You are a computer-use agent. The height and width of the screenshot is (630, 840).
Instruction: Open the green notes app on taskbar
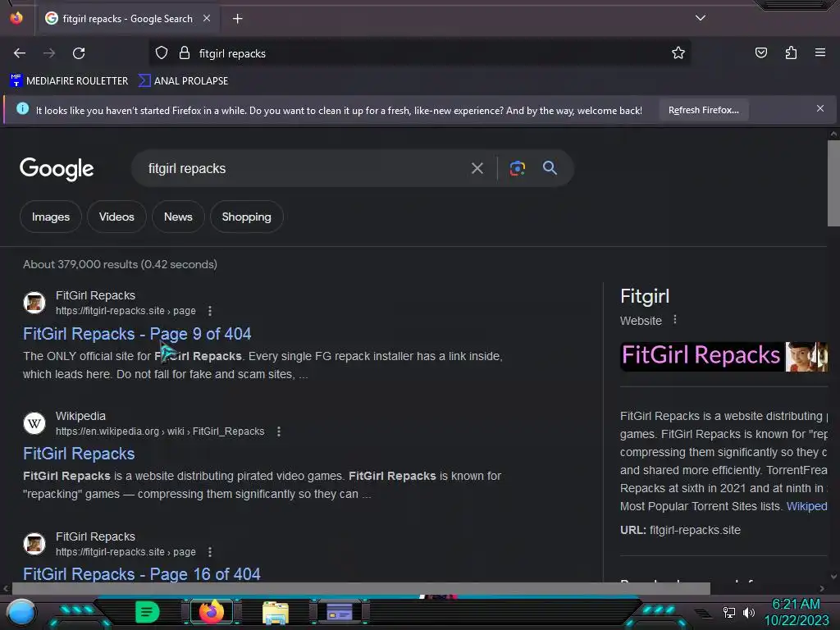click(x=147, y=612)
